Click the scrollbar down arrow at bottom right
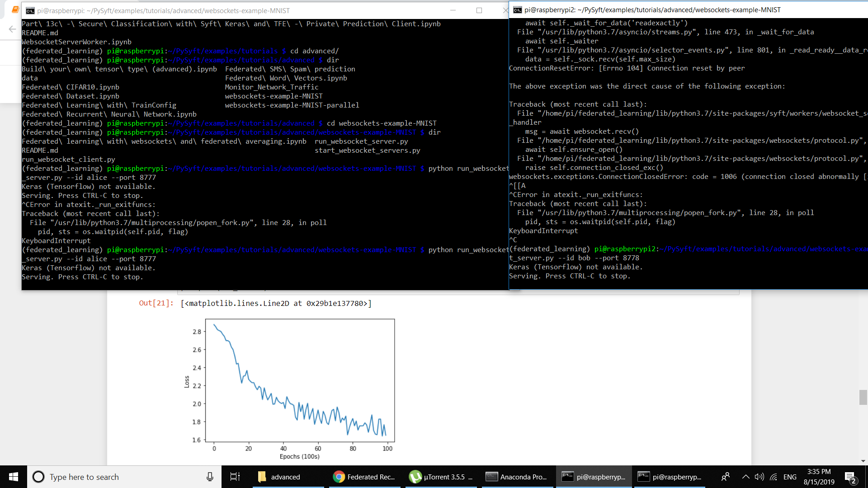This screenshot has height=488, width=868. [x=863, y=461]
